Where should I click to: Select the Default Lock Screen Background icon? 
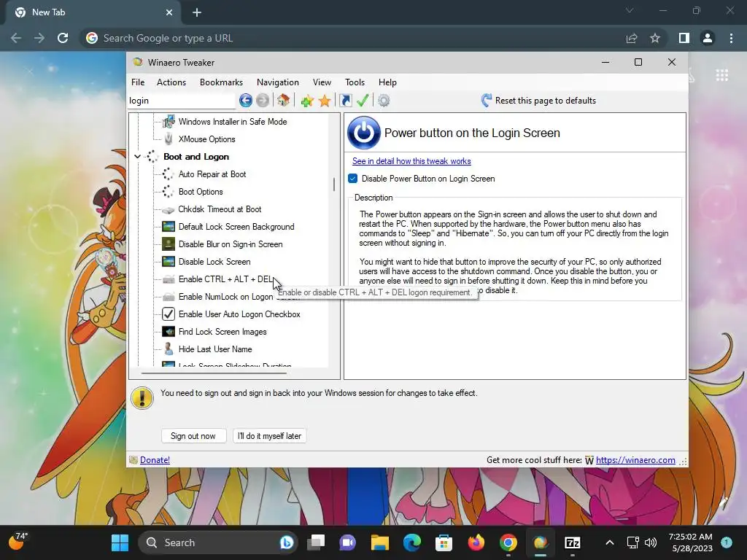tap(169, 227)
